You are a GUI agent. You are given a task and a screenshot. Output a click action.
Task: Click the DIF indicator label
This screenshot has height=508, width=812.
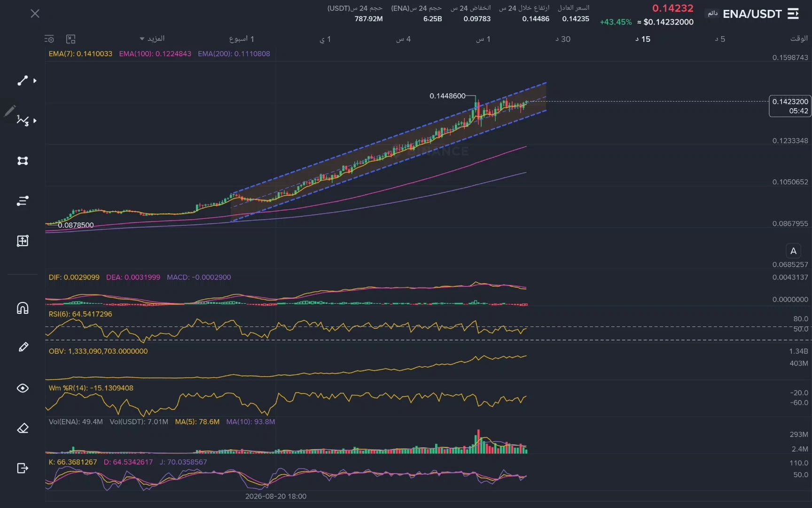tap(74, 277)
